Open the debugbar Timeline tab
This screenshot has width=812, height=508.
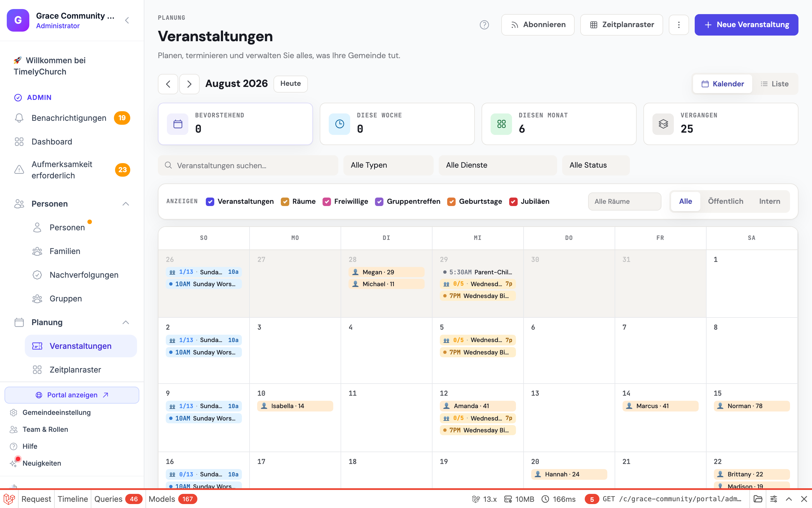coord(72,499)
